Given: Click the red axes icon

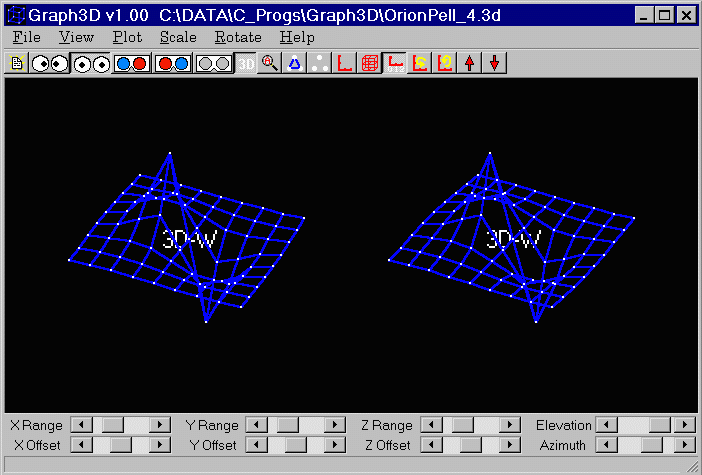Looking at the screenshot, I should tap(345, 63).
